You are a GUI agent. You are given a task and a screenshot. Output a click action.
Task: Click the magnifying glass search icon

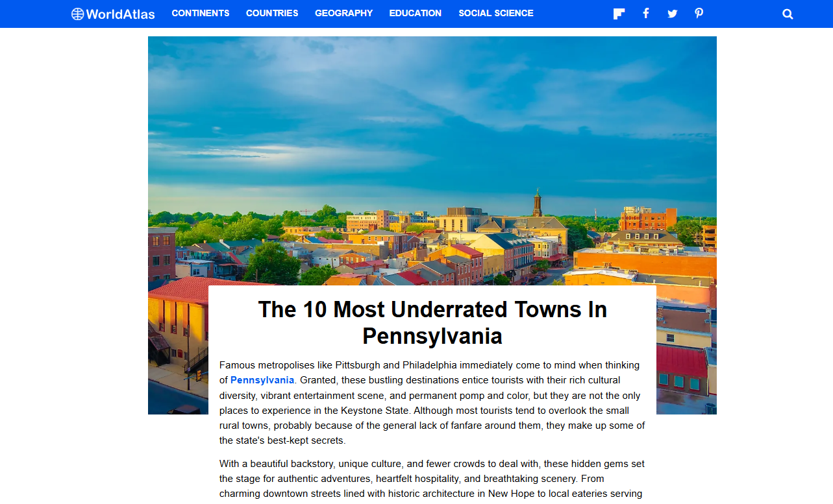pyautogui.click(x=788, y=13)
